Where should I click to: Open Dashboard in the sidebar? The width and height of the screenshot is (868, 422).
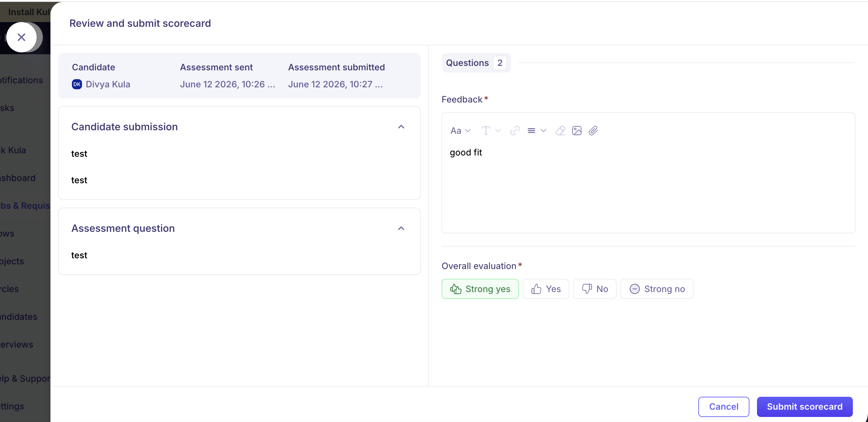[x=18, y=178]
